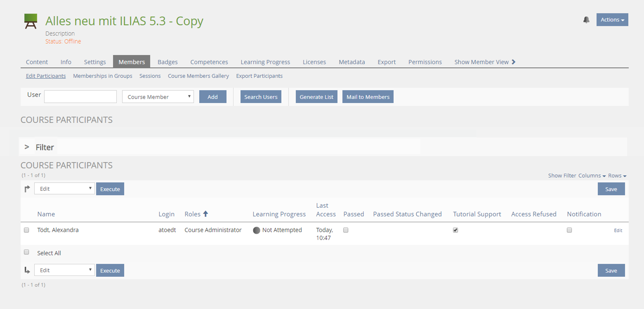The width and height of the screenshot is (644, 309).
Task: Enable the Notification checkbox for atoedt
Action: click(x=569, y=230)
